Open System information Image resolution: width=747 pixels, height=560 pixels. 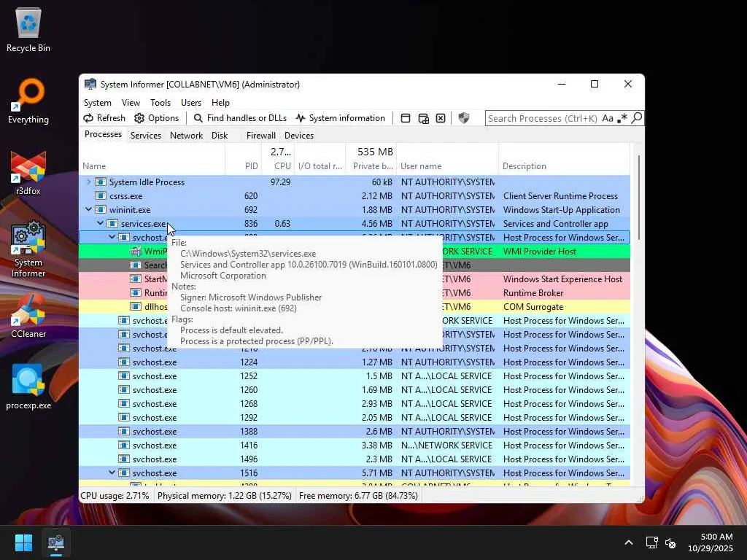[x=340, y=118]
